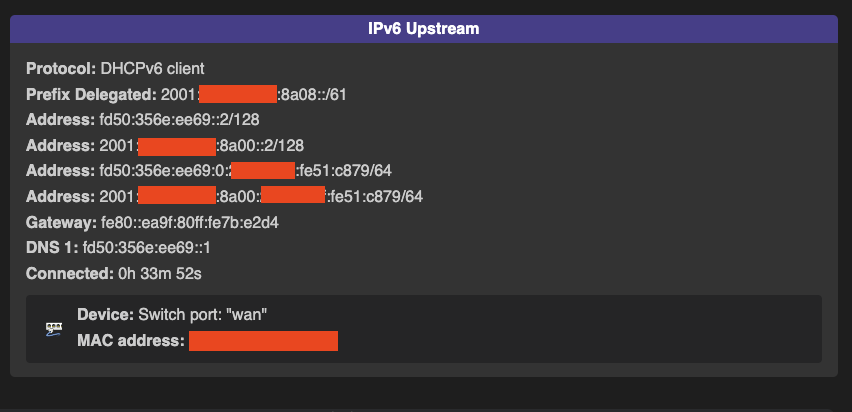Click the Gateway label

61,222
